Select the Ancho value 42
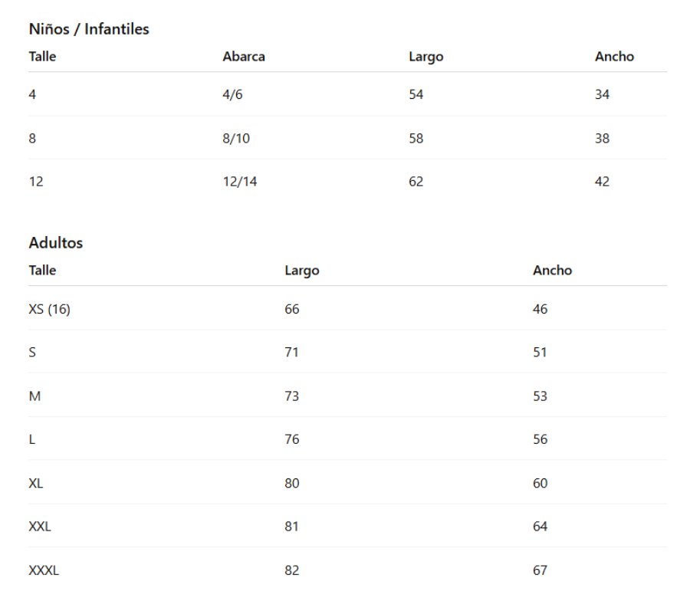 [x=603, y=182]
